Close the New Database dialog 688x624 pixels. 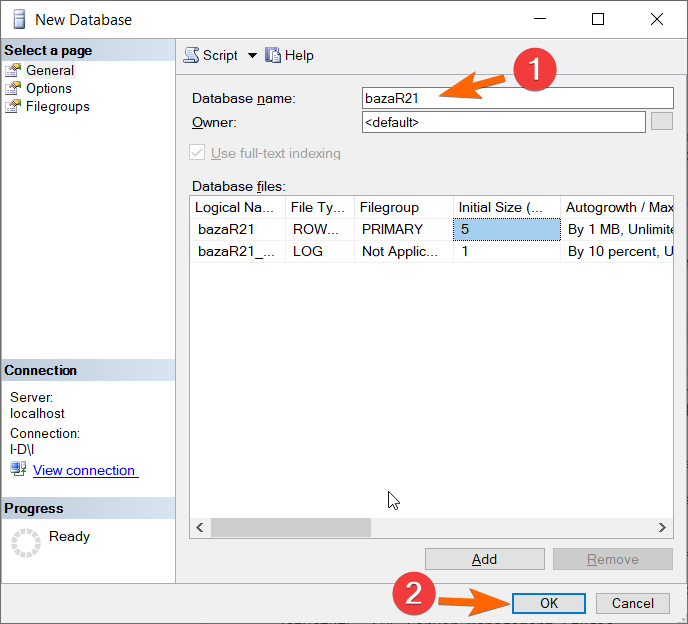click(x=657, y=19)
